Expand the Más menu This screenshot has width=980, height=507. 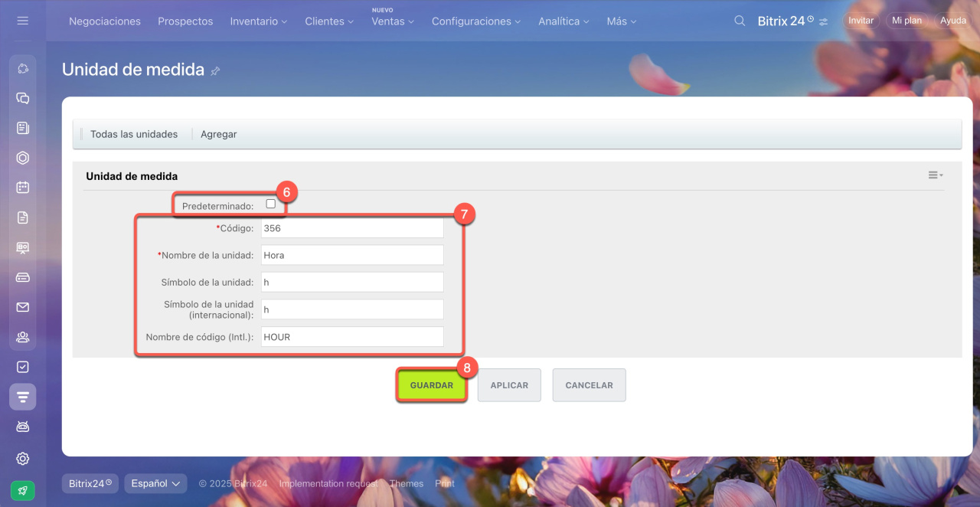click(x=621, y=21)
